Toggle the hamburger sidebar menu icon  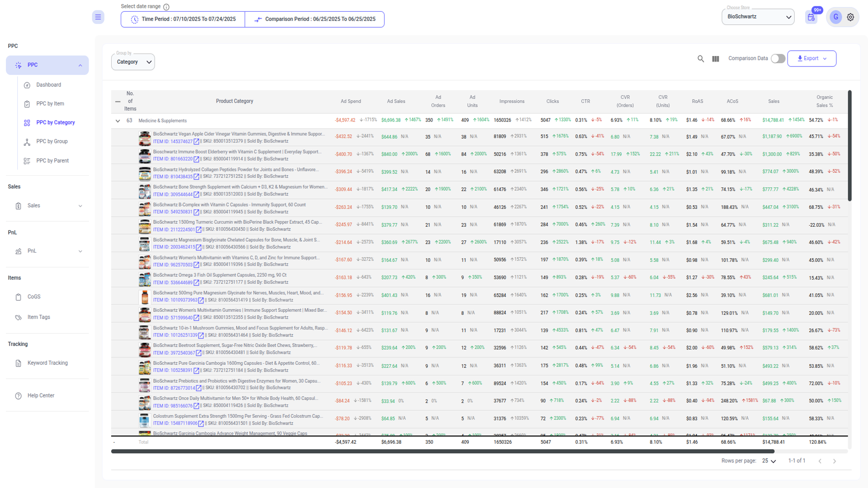click(98, 17)
